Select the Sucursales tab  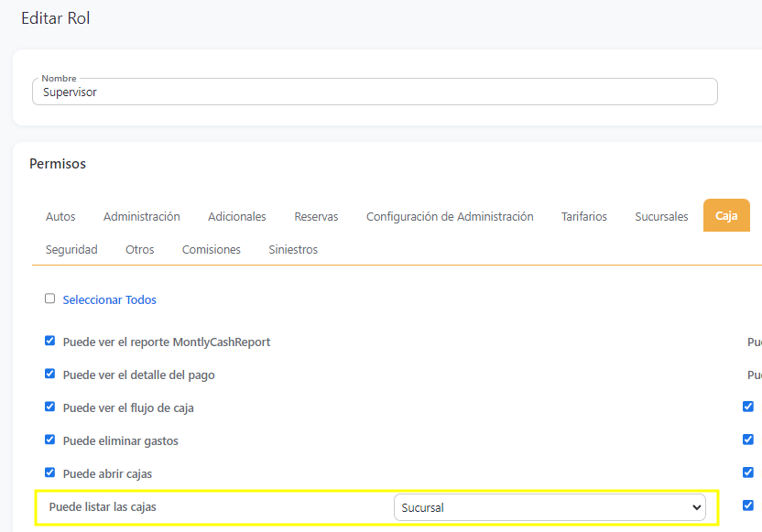[661, 217]
